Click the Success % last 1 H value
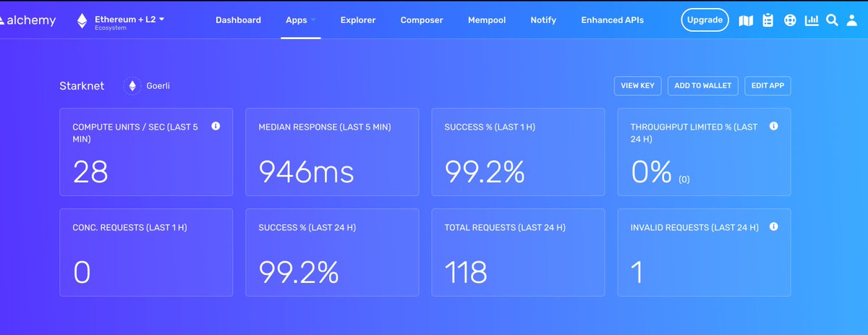This screenshot has height=335, width=868. tap(485, 172)
